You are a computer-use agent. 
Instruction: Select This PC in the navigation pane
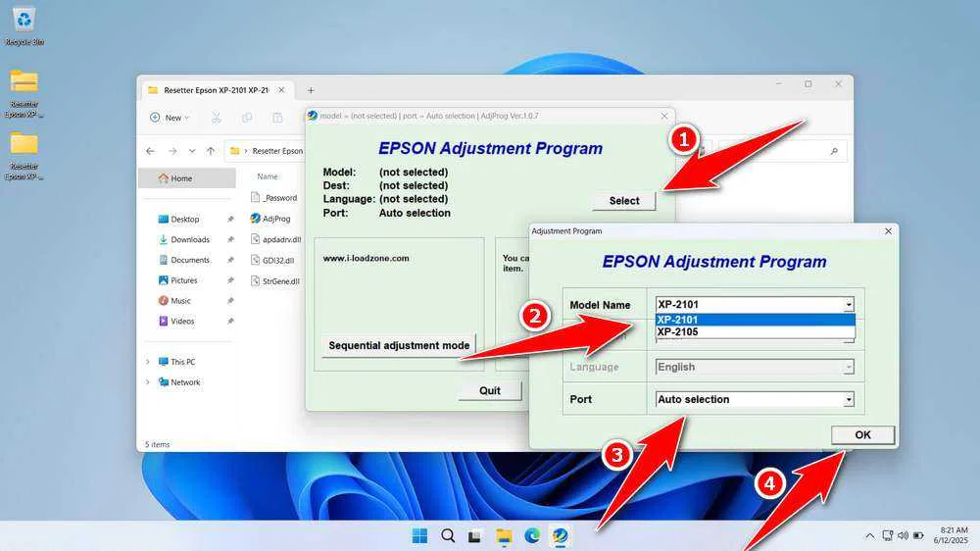tap(182, 362)
